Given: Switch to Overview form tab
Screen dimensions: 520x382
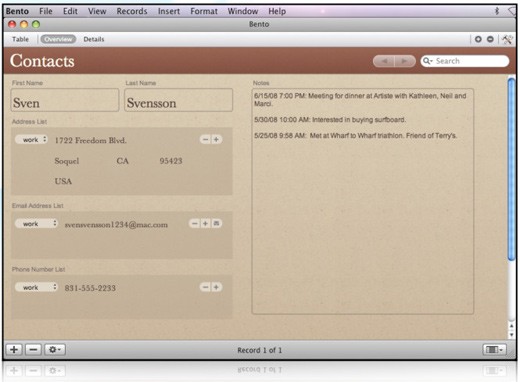Looking at the screenshot, I should (x=58, y=39).
